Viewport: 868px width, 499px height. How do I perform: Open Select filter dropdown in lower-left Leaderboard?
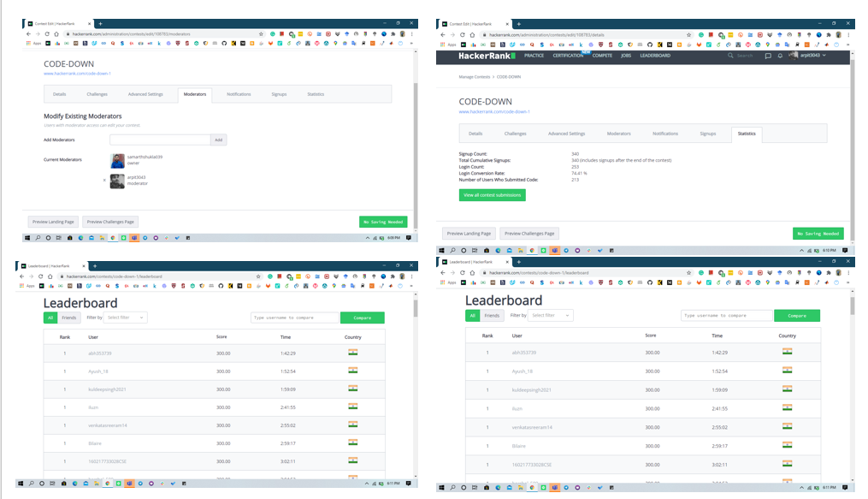pos(125,318)
